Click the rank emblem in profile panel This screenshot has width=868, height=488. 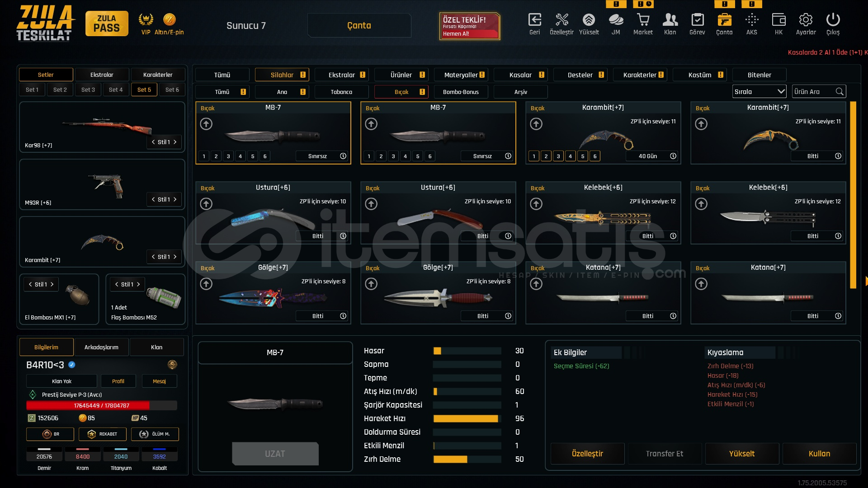172,365
